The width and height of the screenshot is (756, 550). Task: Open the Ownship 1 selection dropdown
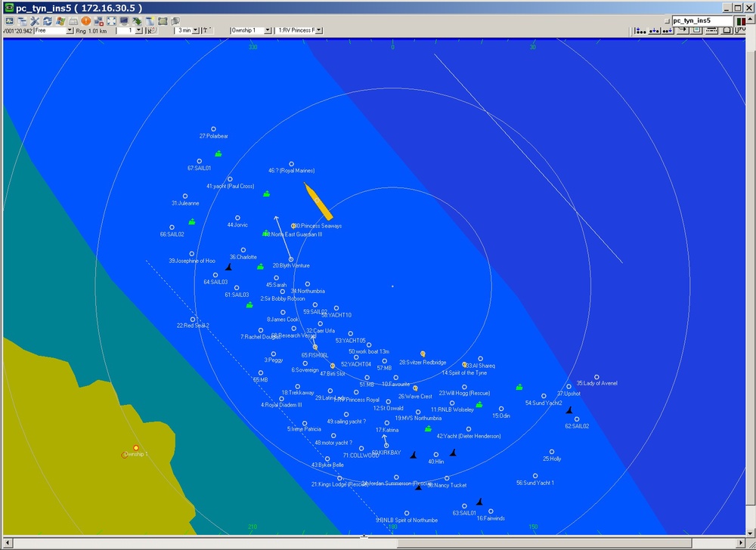267,31
